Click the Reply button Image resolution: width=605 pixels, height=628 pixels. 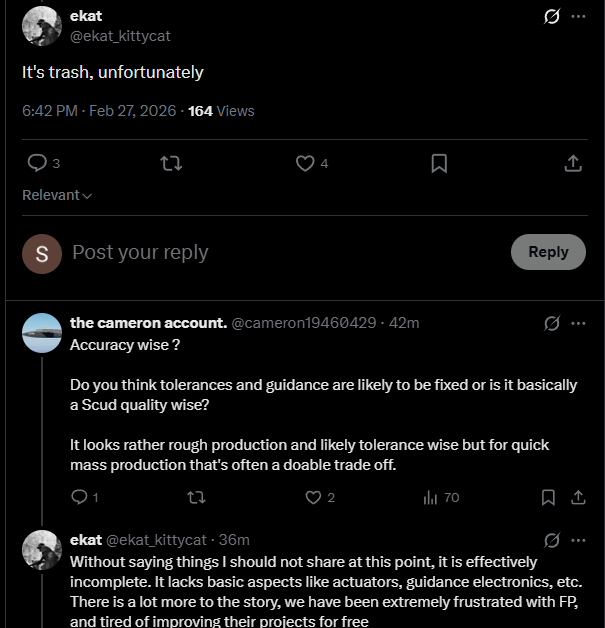(548, 252)
